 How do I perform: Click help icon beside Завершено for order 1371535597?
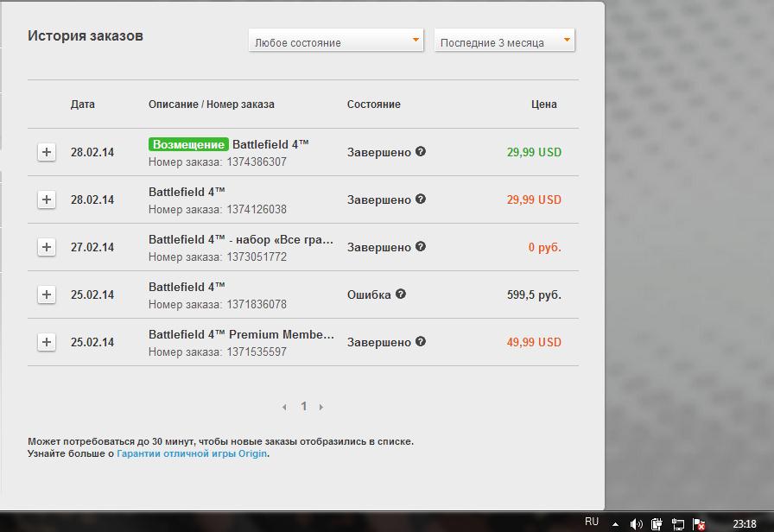pyautogui.click(x=421, y=341)
